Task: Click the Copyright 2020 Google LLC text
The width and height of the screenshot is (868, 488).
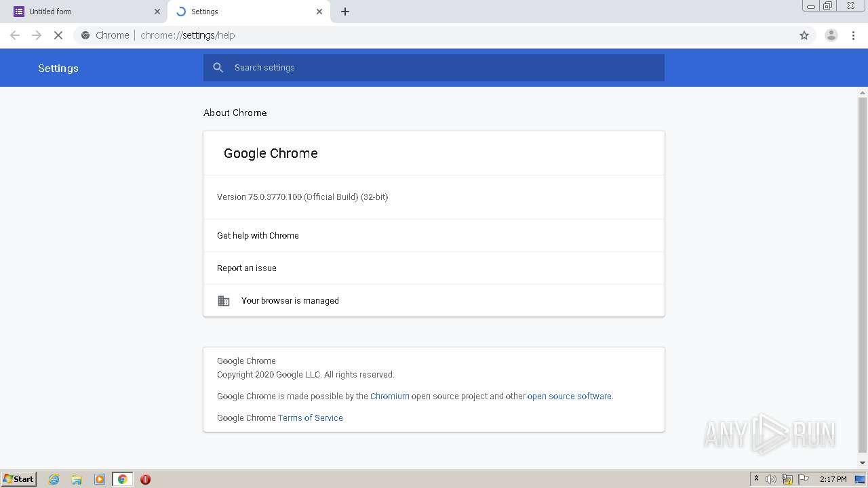Action: 306,375
